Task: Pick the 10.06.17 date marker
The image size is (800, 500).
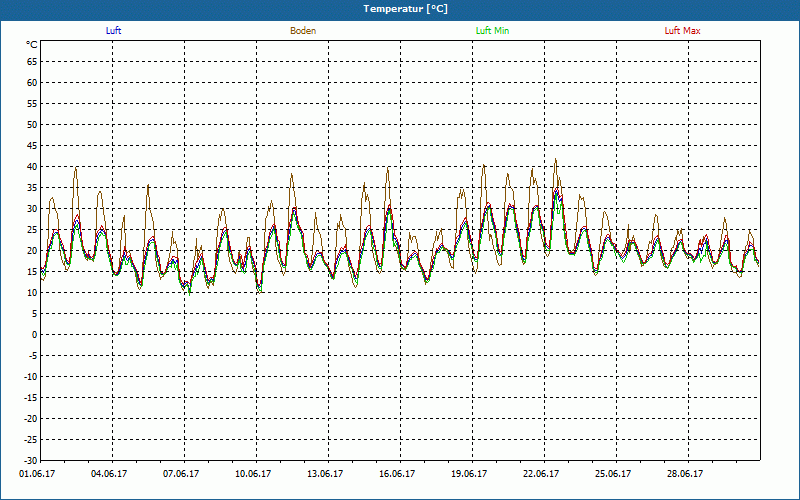Action: point(255,474)
